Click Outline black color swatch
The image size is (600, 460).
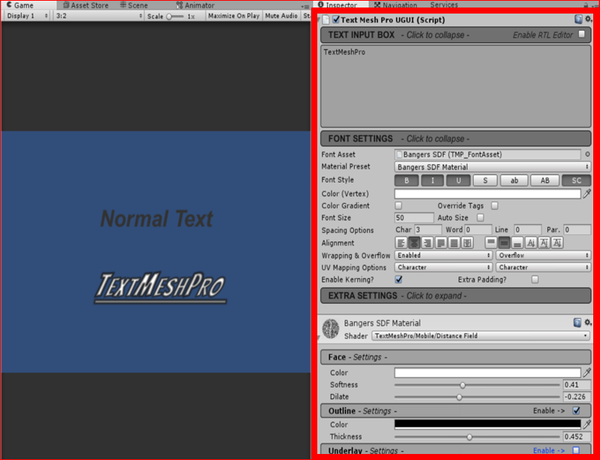click(x=488, y=424)
